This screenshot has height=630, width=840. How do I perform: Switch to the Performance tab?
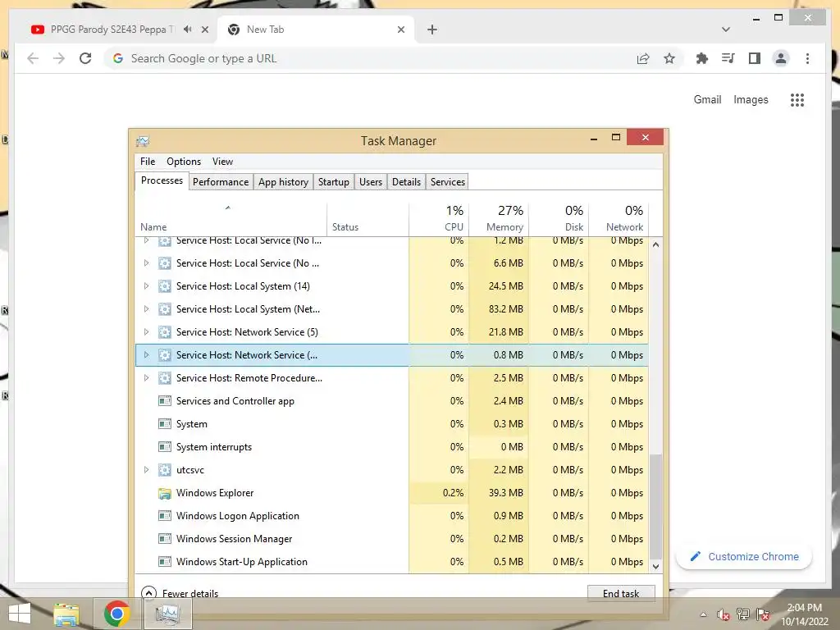coord(221,181)
